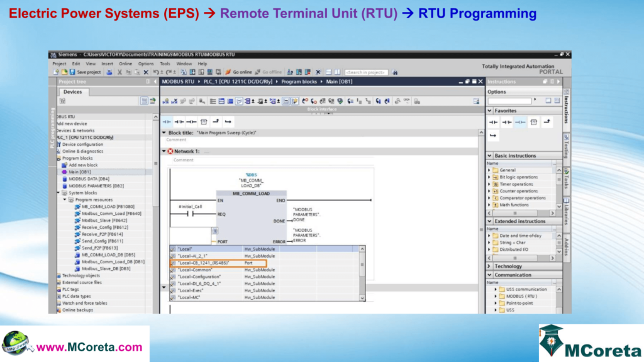Click the Device configuration icon under PLC_1

click(x=77, y=144)
